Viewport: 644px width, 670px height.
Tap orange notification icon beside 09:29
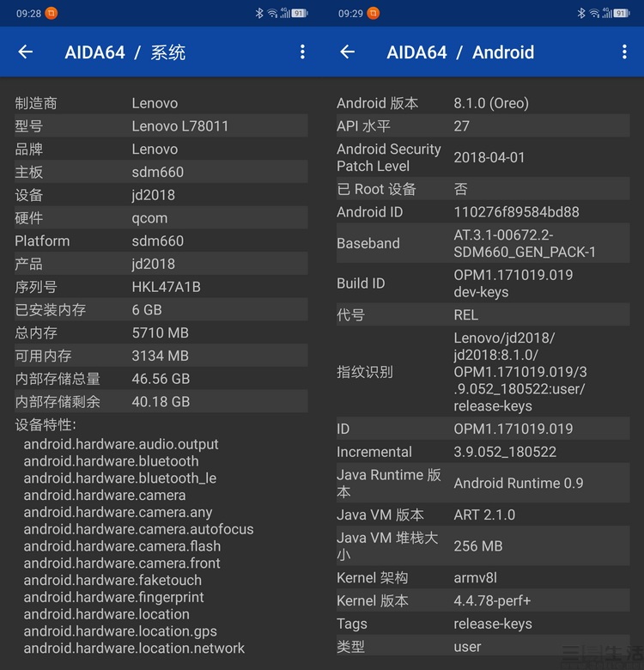pos(374,13)
